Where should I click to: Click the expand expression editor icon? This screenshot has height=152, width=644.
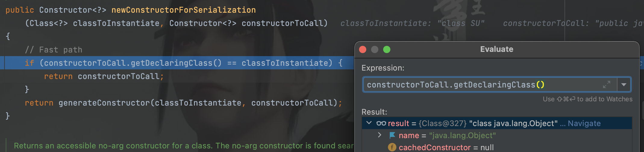click(x=606, y=85)
